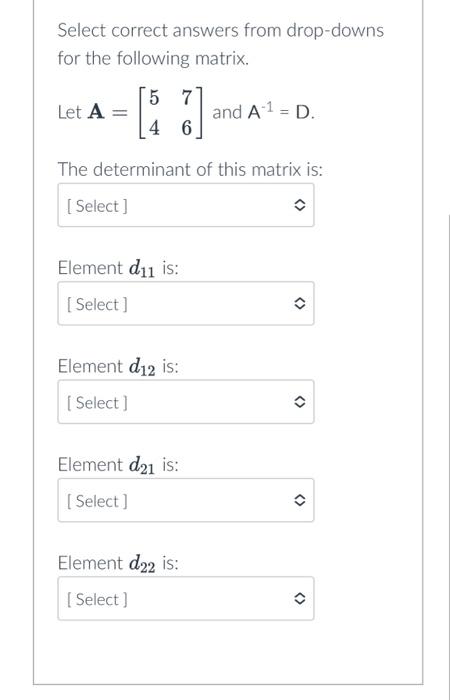Click the up-down arrow icon of d22 dropdown

pyautogui.click(x=300, y=599)
